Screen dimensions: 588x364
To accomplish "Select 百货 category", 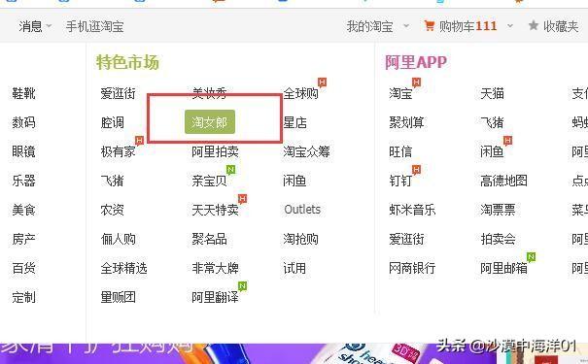I will [23, 268].
